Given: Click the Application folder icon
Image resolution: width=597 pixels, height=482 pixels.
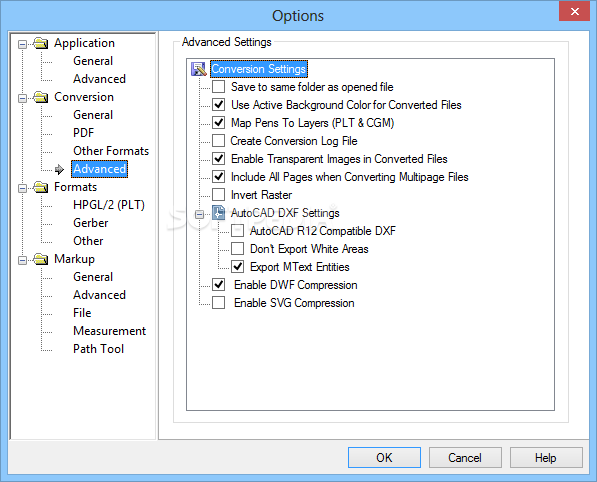Looking at the screenshot, I should click(40, 43).
